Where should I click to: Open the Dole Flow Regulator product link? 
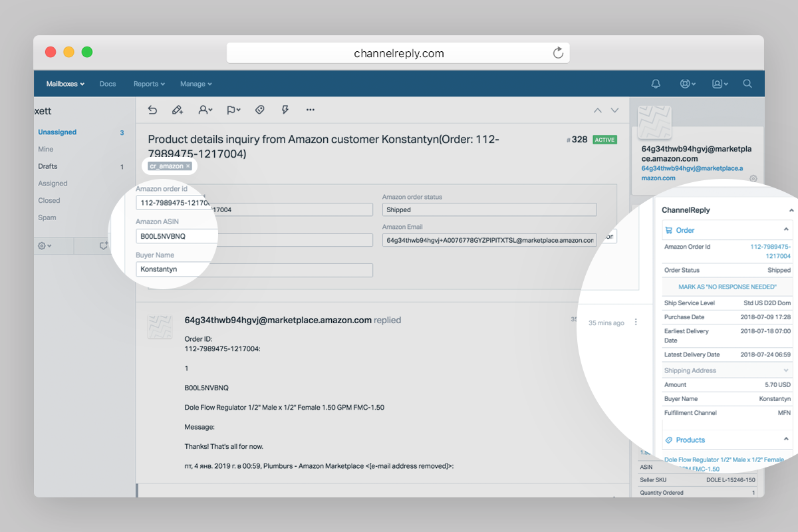click(724, 464)
